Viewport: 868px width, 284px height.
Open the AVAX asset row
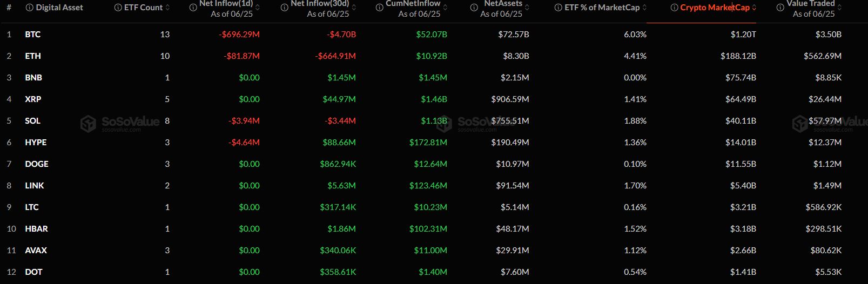pyautogui.click(x=434, y=250)
